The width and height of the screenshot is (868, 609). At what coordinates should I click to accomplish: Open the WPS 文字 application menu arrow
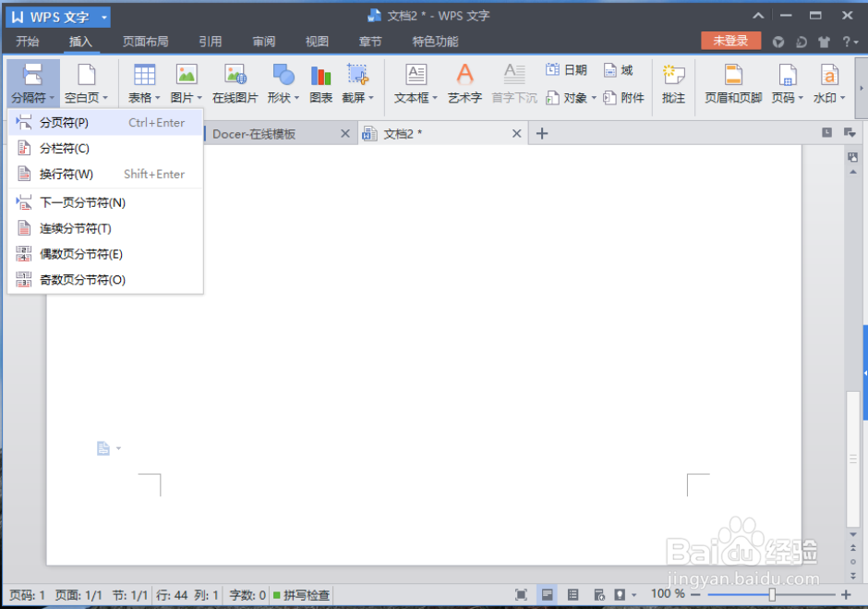tap(103, 18)
